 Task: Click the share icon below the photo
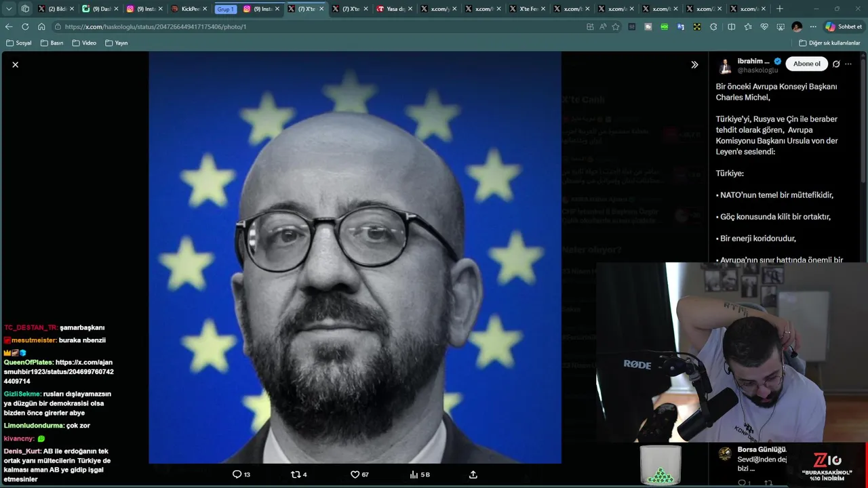[x=473, y=474]
